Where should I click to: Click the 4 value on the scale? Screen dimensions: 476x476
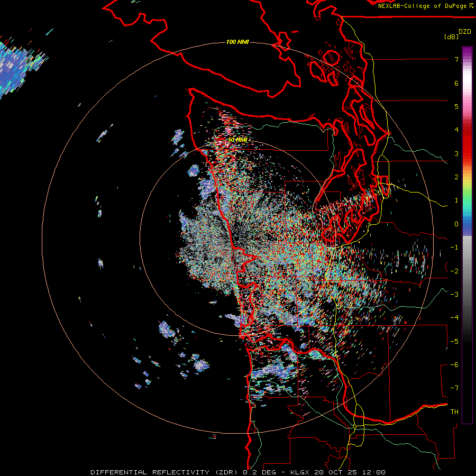tap(456, 130)
